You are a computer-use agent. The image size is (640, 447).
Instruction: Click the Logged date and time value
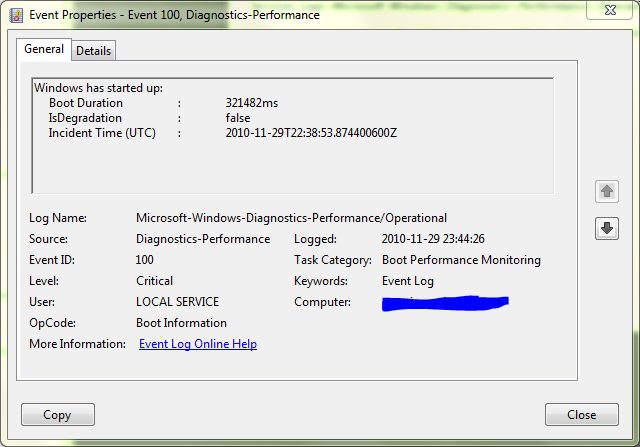click(x=433, y=239)
